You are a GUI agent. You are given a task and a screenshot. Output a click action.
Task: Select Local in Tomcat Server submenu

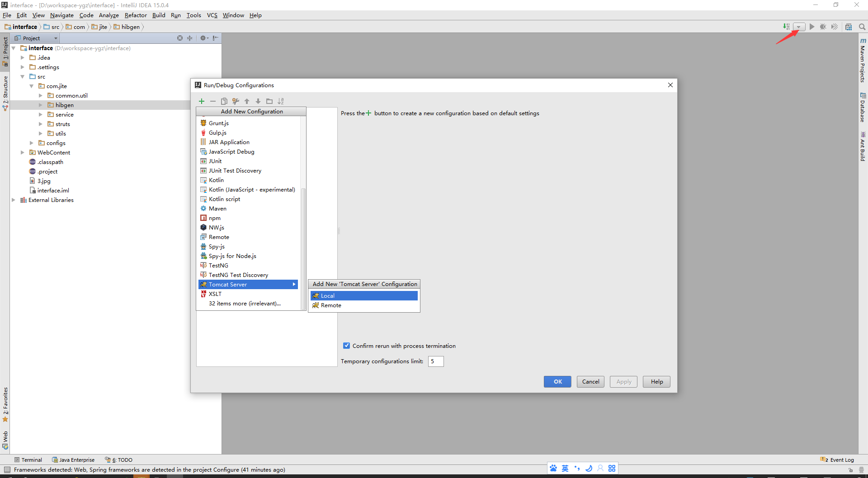point(364,295)
